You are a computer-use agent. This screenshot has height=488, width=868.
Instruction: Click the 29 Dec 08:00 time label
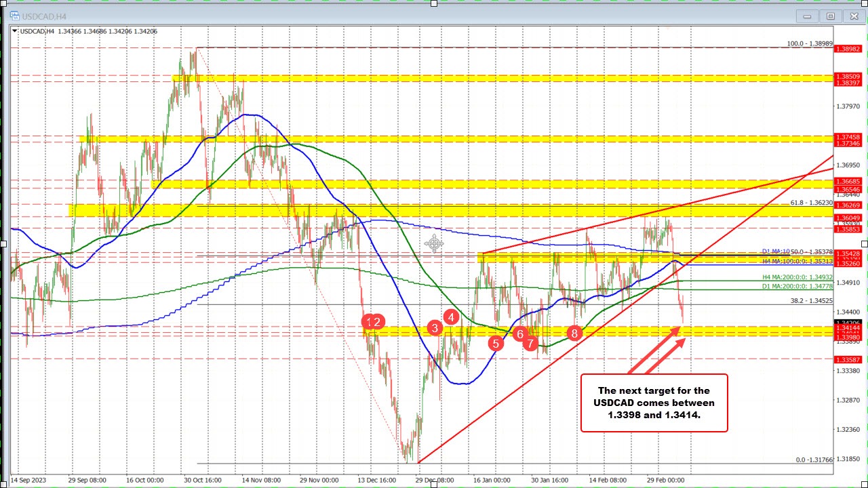coord(435,479)
